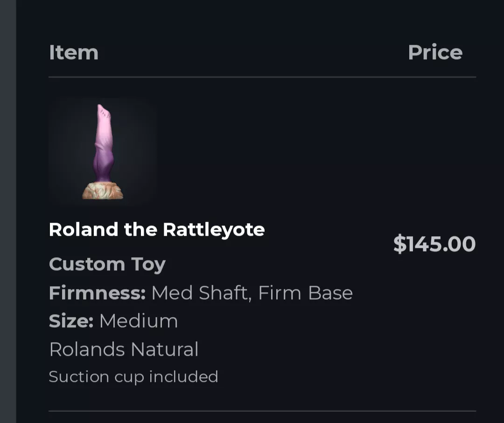Click the Price column header

[x=434, y=52]
